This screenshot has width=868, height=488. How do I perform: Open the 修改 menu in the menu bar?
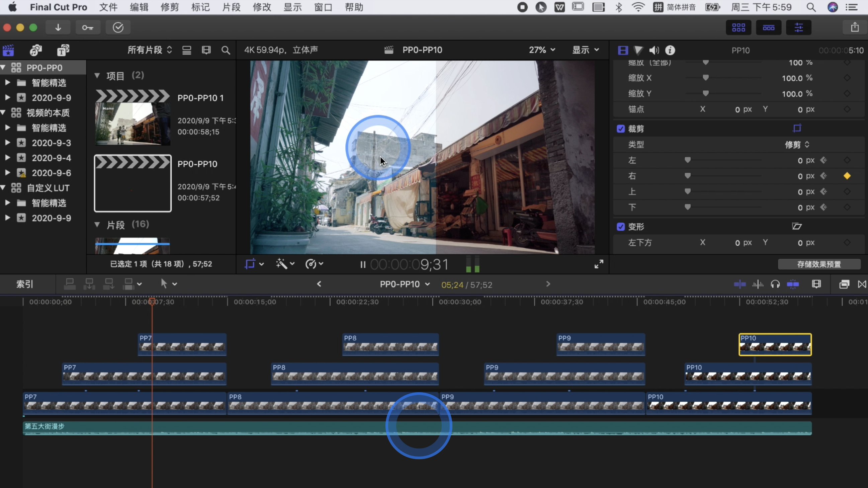(262, 7)
